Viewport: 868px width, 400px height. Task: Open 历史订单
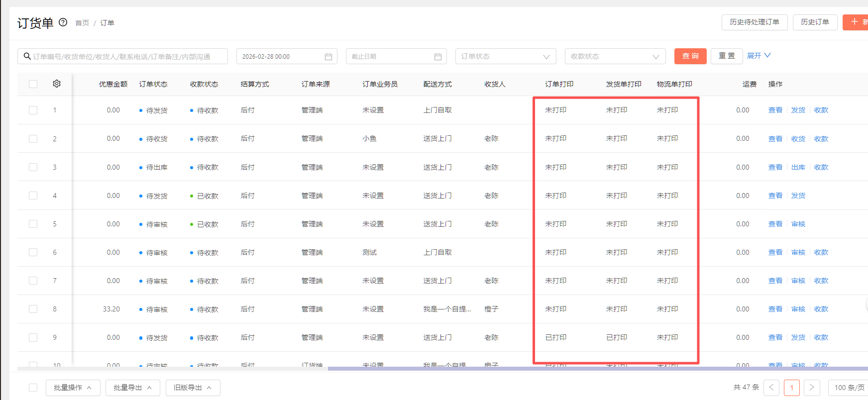click(815, 22)
